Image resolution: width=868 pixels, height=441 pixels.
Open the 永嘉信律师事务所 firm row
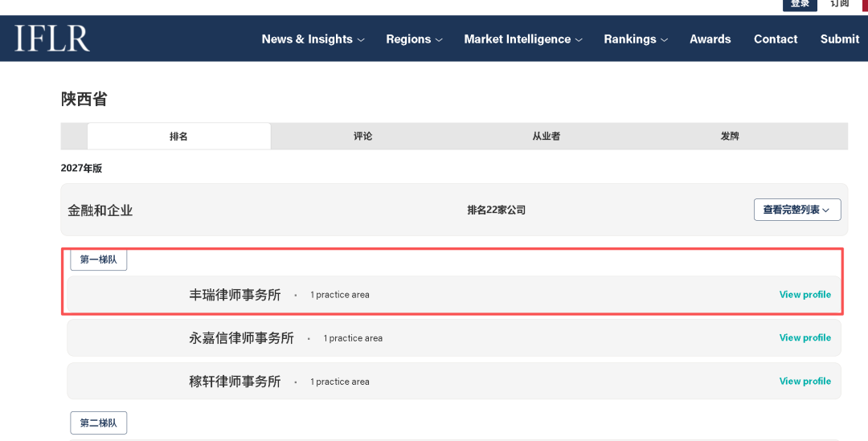pyautogui.click(x=454, y=337)
